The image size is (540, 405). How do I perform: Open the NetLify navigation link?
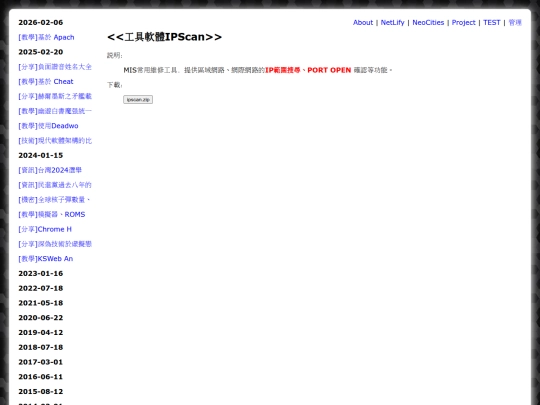[x=392, y=22]
